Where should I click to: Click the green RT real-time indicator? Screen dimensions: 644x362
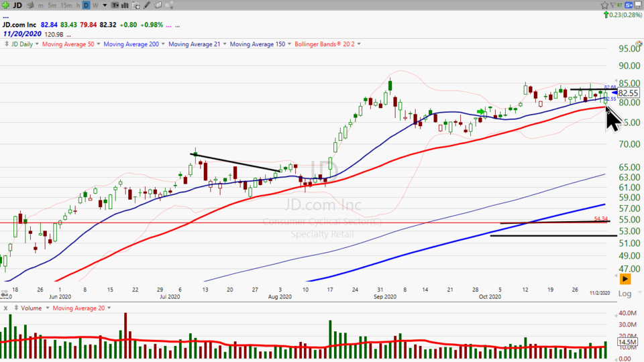point(620,5)
